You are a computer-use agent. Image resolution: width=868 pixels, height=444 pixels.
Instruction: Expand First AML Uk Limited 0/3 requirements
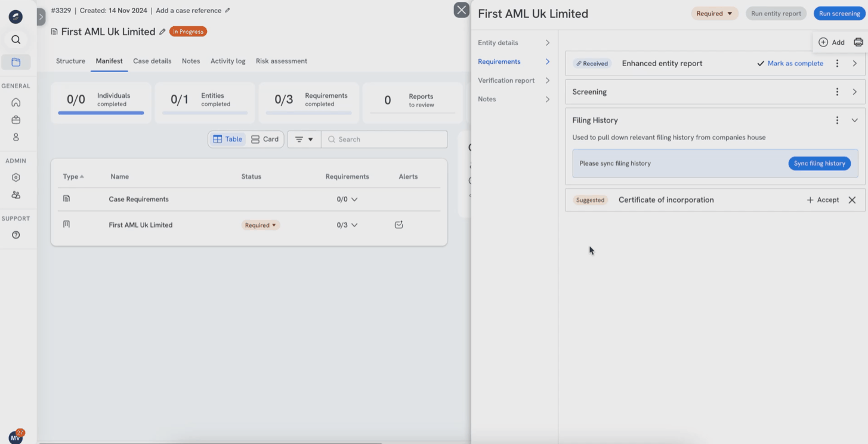[x=354, y=225]
